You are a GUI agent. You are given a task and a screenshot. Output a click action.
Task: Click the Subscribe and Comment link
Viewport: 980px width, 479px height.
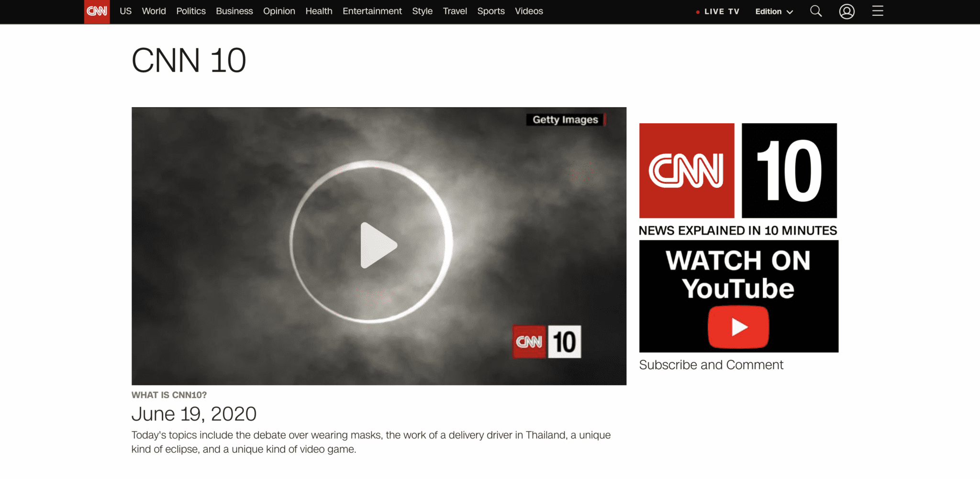[711, 365]
